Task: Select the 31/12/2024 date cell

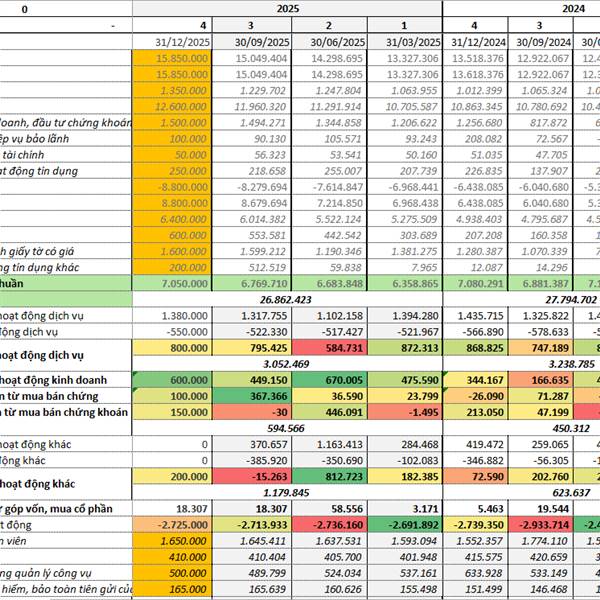Action: pos(475,42)
